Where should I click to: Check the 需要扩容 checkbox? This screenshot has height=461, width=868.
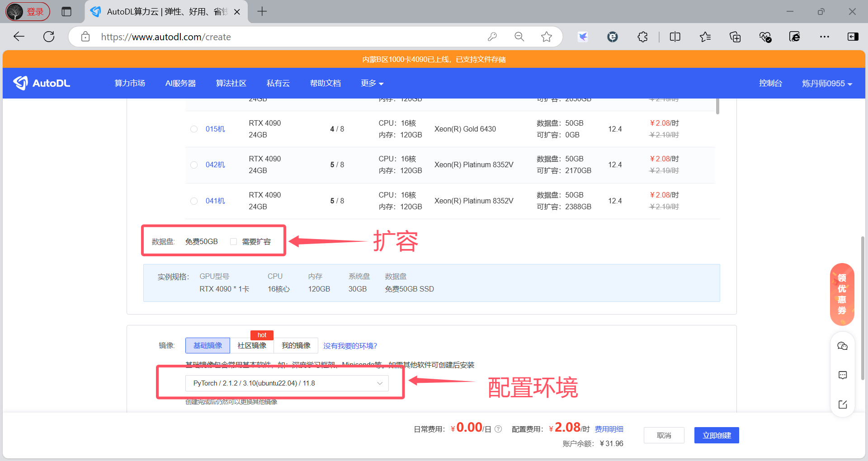(233, 242)
